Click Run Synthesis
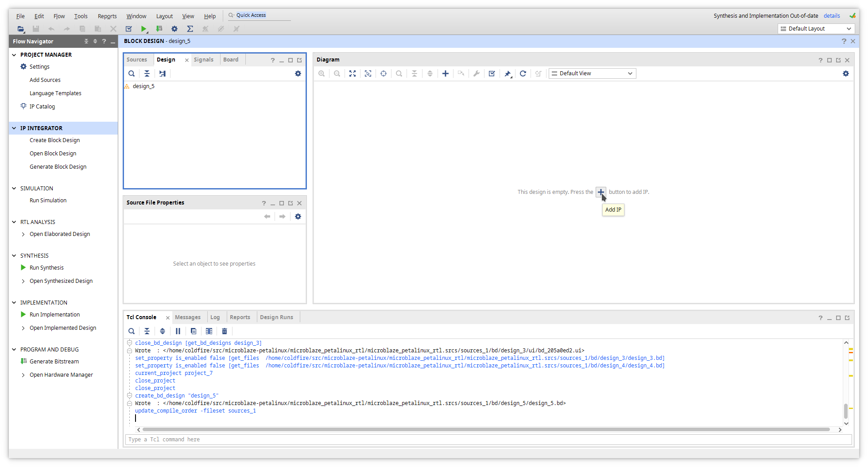This screenshot has width=868, height=467. [46, 268]
